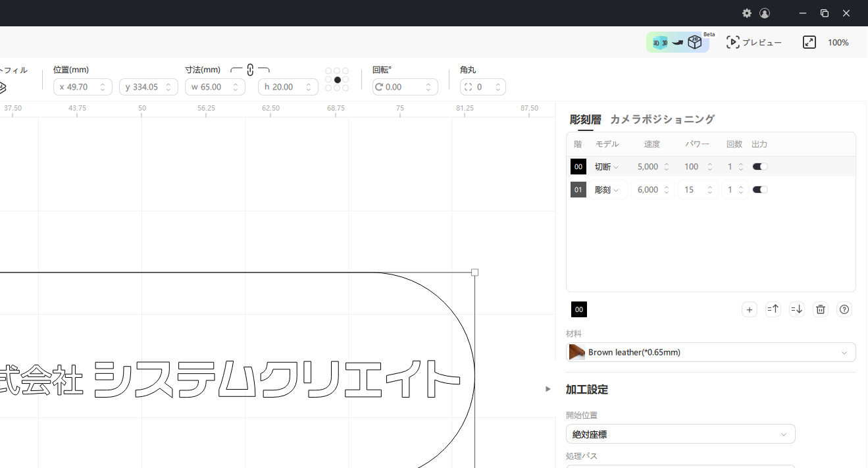Viewport: 868px width, 468px height.
Task: Click the モデル column header
Action: pyautogui.click(x=607, y=144)
